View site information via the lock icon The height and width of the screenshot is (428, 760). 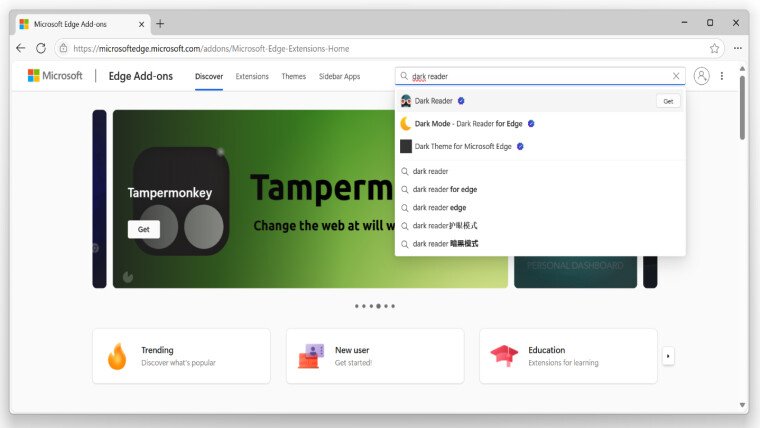tap(63, 48)
